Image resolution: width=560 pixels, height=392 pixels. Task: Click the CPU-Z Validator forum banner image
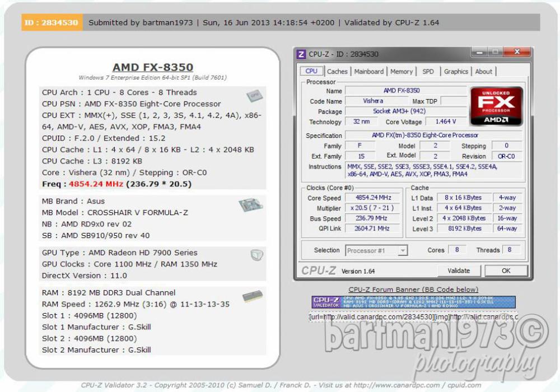[413, 302]
